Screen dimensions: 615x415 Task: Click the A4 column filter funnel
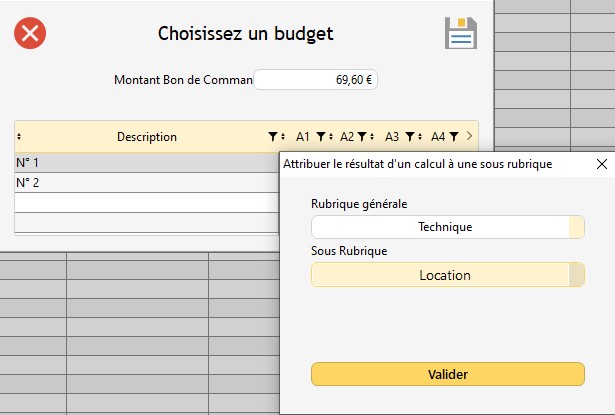[x=453, y=136]
